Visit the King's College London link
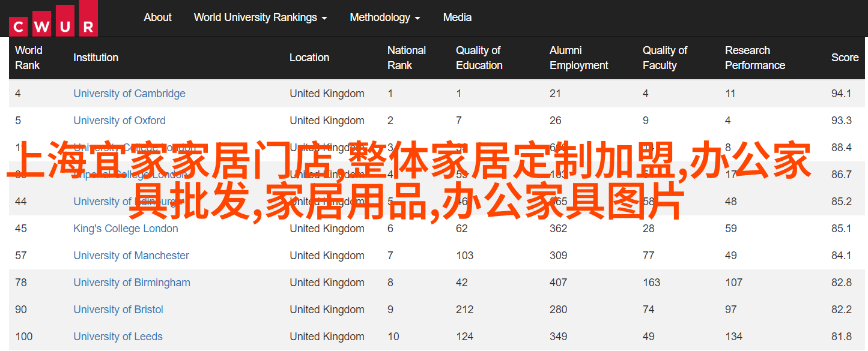The width and height of the screenshot is (868, 351). (126, 229)
